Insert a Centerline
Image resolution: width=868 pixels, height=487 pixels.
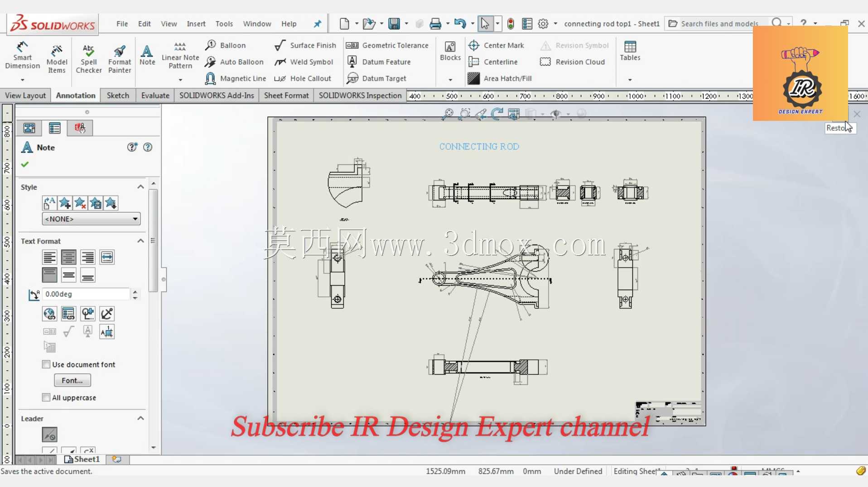click(493, 62)
